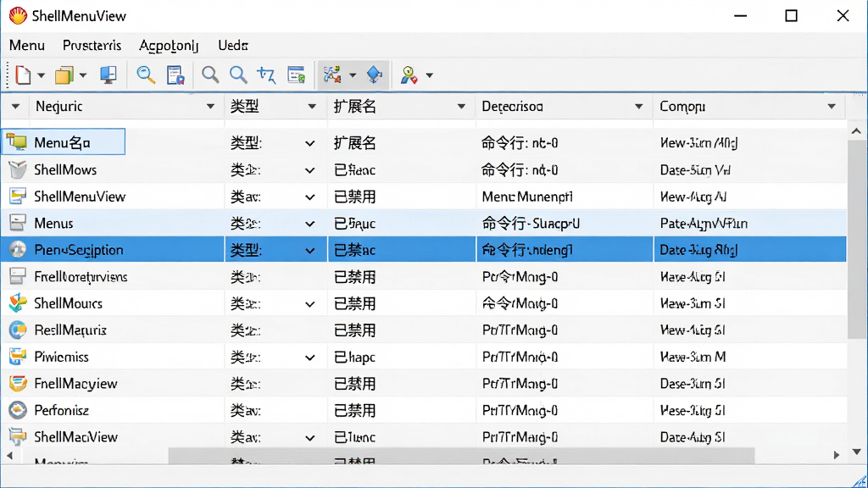
Task: Click the colorful scatter toolbar icon
Action: pyautogui.click(x=332, y=75)
